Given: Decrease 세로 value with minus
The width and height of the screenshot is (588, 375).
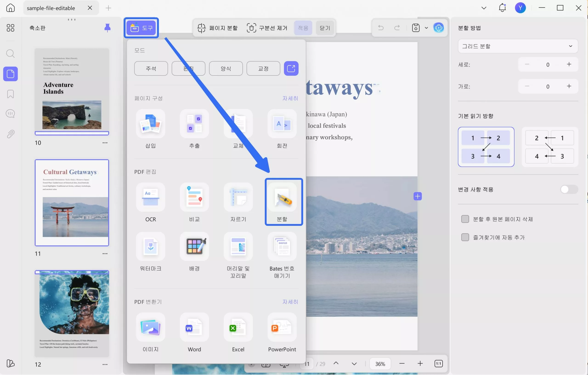Looking at the screenshot, I should [527, 64].
